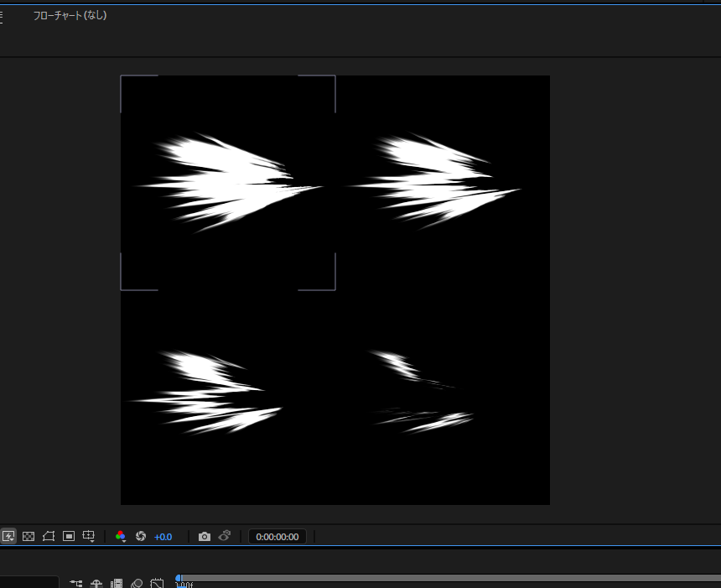This screenshot has width=721, height=588.
Task: Select the フローチャート (なし) tab
Action: (70, 15)
